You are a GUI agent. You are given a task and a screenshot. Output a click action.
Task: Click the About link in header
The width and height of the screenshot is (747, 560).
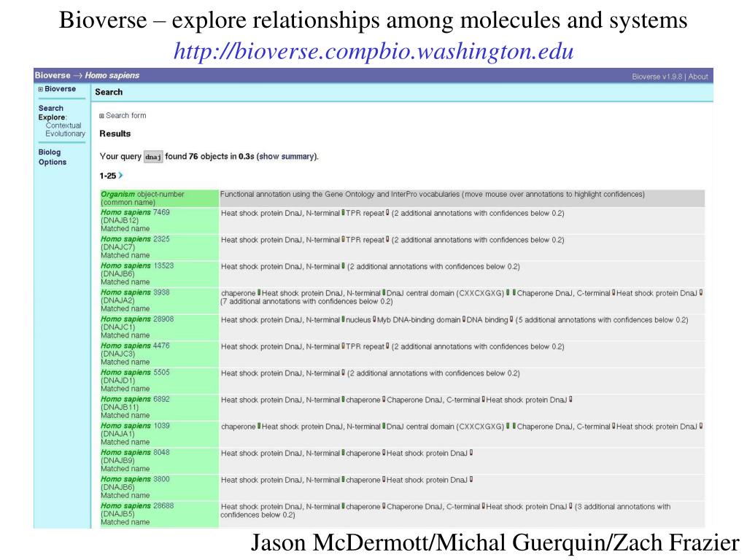pyautogui.click(x=698, y=77)
